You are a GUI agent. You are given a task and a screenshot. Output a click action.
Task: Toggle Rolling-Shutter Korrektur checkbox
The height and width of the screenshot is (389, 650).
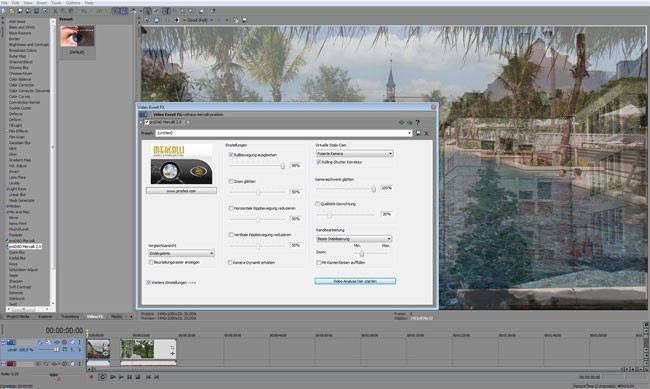(x=319, y=162)
